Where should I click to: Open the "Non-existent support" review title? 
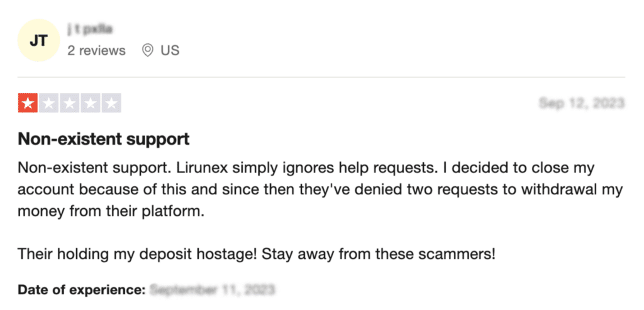[x=104, y=140]
